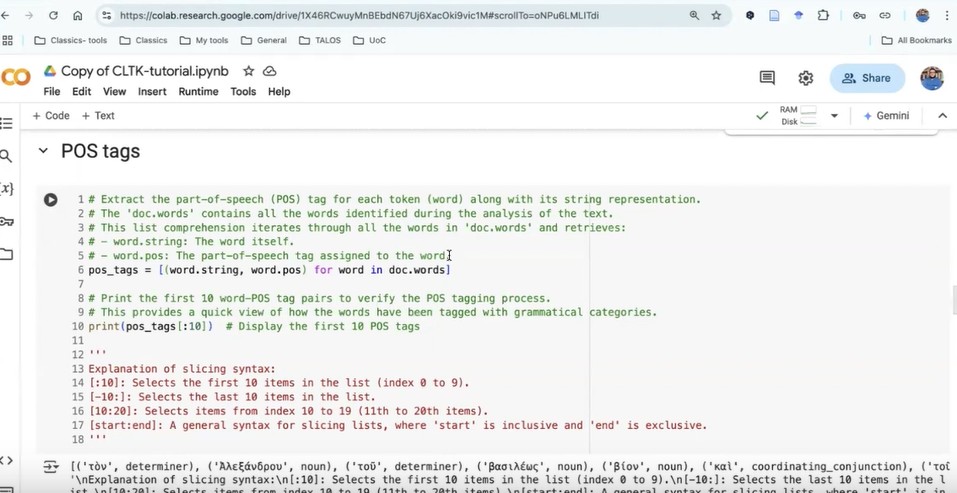957x493 pixels.
Task: Open the comments panel
Action: pyautogui.click(x=767, y=78)
